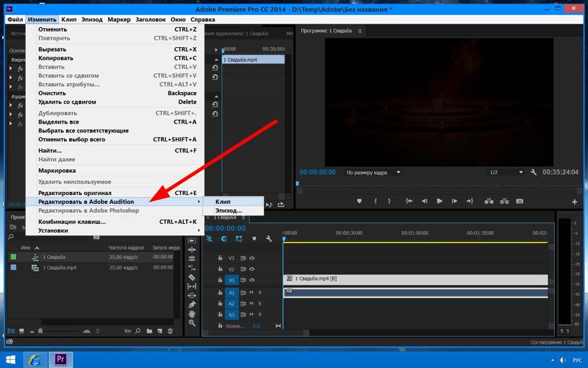The height and width of the screenshot is (368, 588).
Task: Step back one frame
Action: point(425,201)
